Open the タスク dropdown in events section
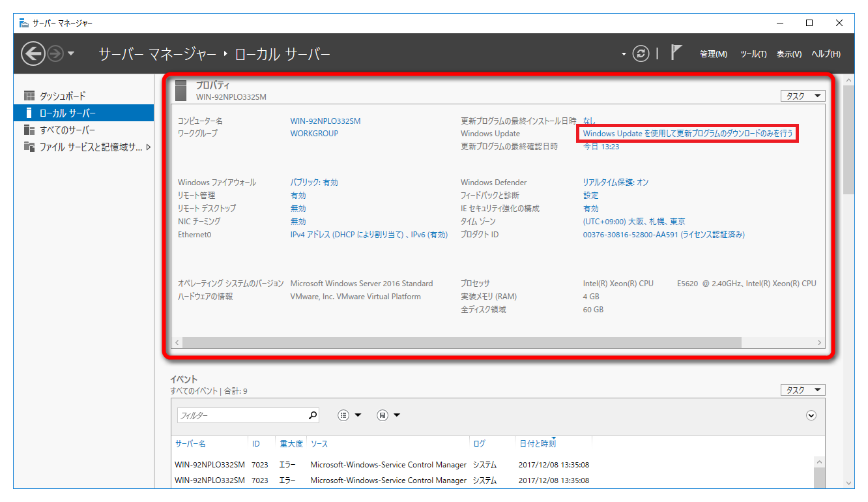This screenshot has width=868, height=502. (x=803, y=390)
